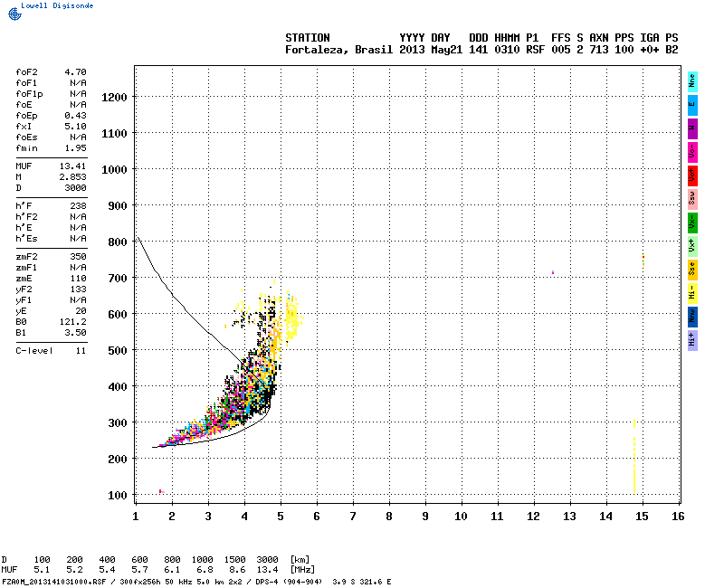This screenshot has height=588, width=724.
Task: Click the red echo point at 15 MHz
Action: click(x=643, y=257)
